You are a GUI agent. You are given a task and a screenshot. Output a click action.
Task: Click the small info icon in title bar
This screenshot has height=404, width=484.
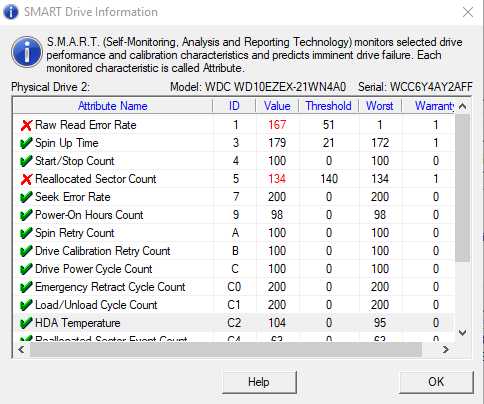click(11, 12)
